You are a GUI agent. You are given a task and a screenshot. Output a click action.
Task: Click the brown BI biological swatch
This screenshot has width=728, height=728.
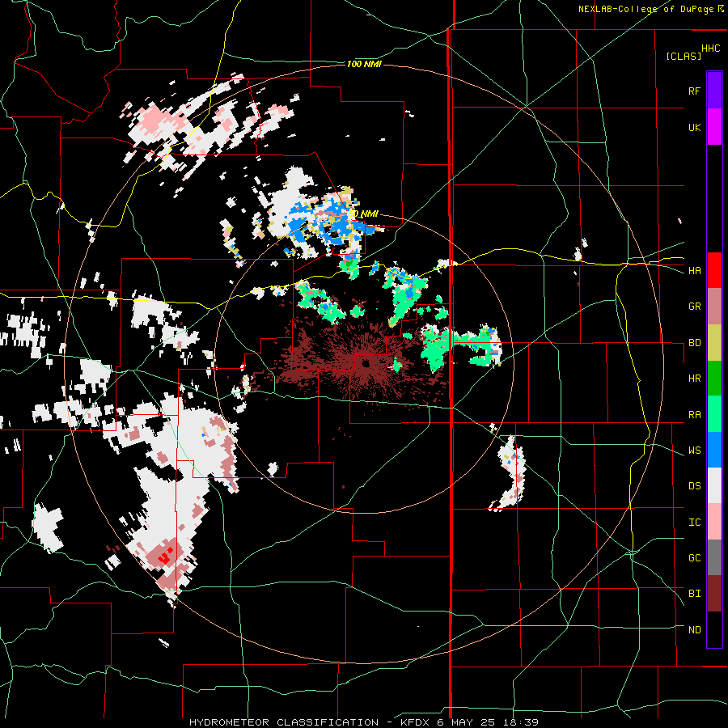[x=714, y=594]
